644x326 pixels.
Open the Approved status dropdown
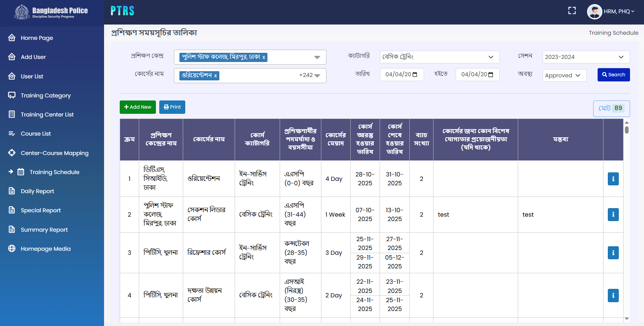564,75
